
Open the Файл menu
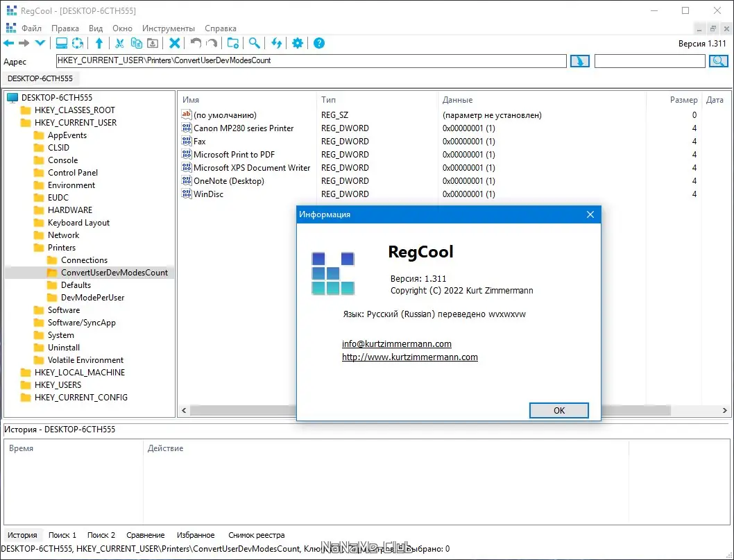click(x=32, y=28)
